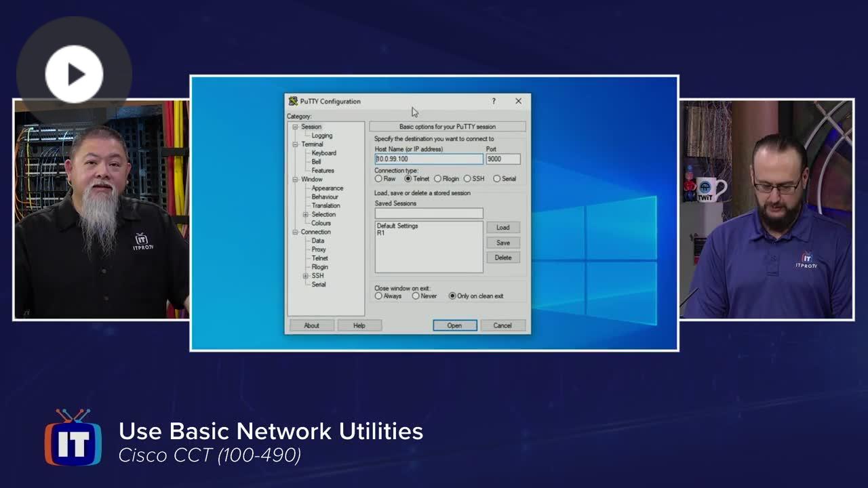
Task: Select the Terminal category label
Action: coord(313,144)
